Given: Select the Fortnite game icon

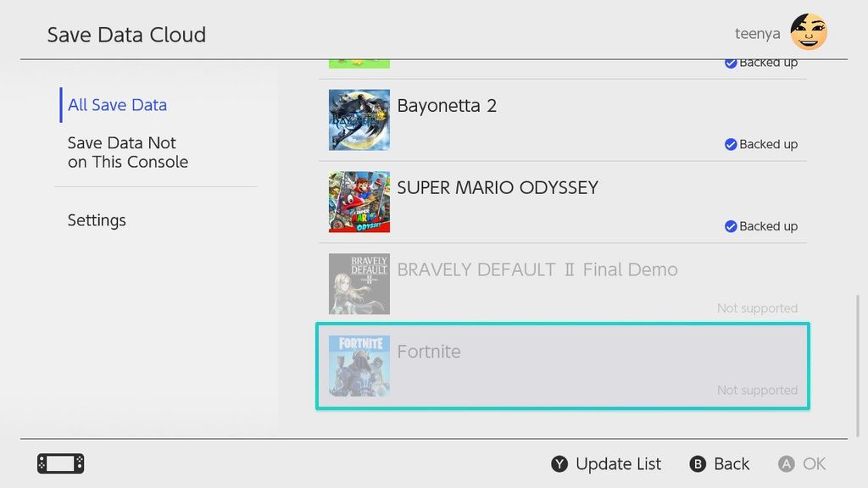Looking at the screenshot, I should pyautogui.click(x=359, y=366).
